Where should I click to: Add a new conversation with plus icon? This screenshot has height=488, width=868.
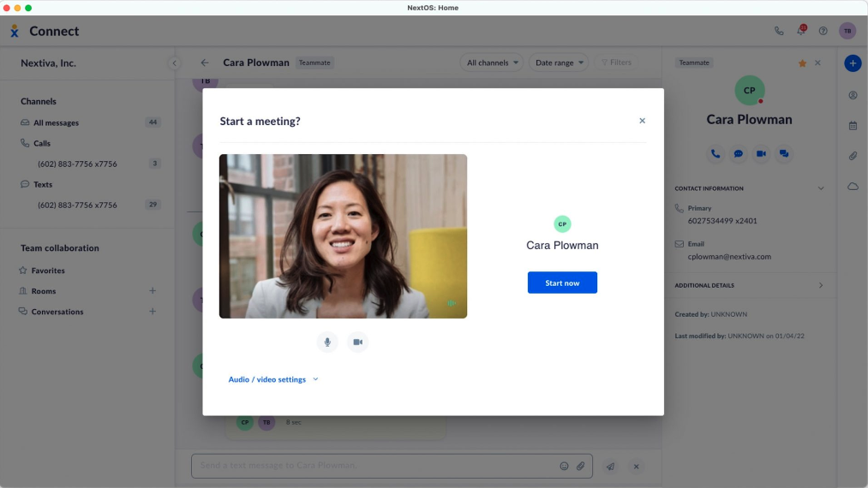[153, 312]
